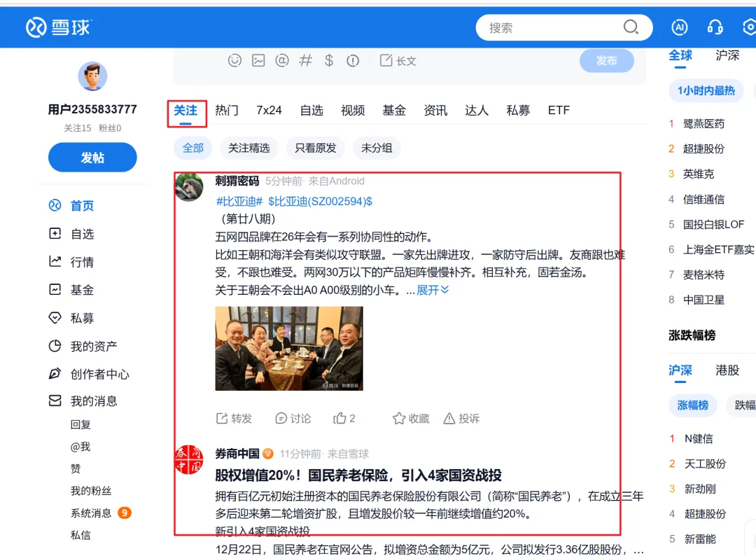Mention a user with @ icon
The image size is (756, 556).
click(282, 60)
